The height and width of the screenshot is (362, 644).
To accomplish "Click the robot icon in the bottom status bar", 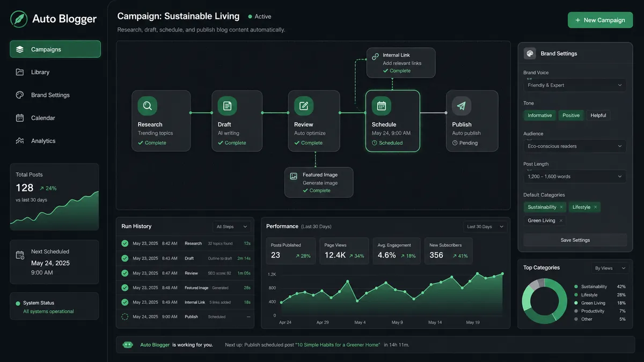I will point(128,345).
